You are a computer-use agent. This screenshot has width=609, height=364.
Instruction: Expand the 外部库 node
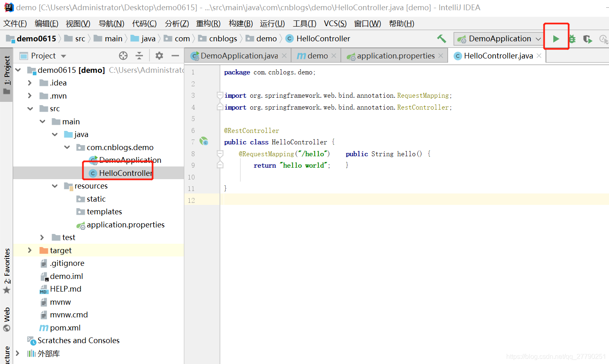pos(17,353)
